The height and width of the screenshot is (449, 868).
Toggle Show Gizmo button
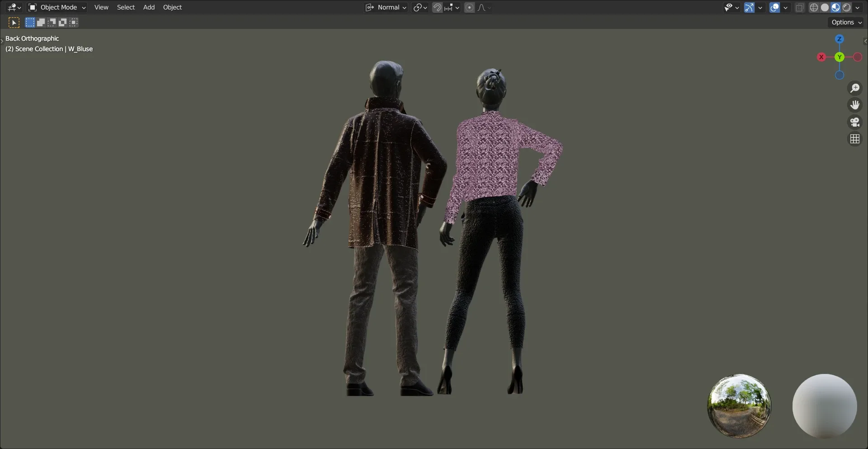[749, 7]
